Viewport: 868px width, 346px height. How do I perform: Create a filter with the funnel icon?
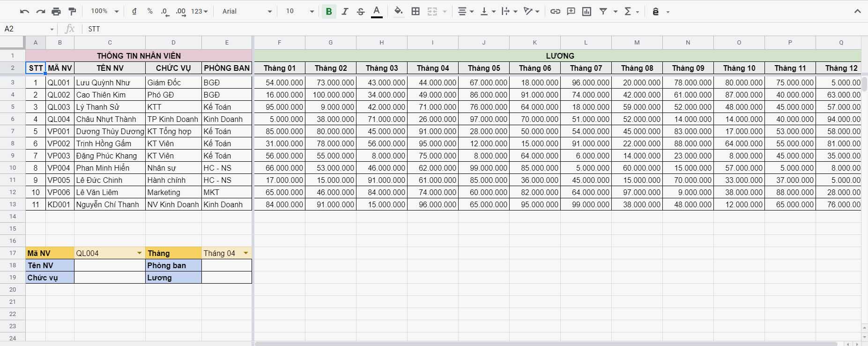[603, 11]
